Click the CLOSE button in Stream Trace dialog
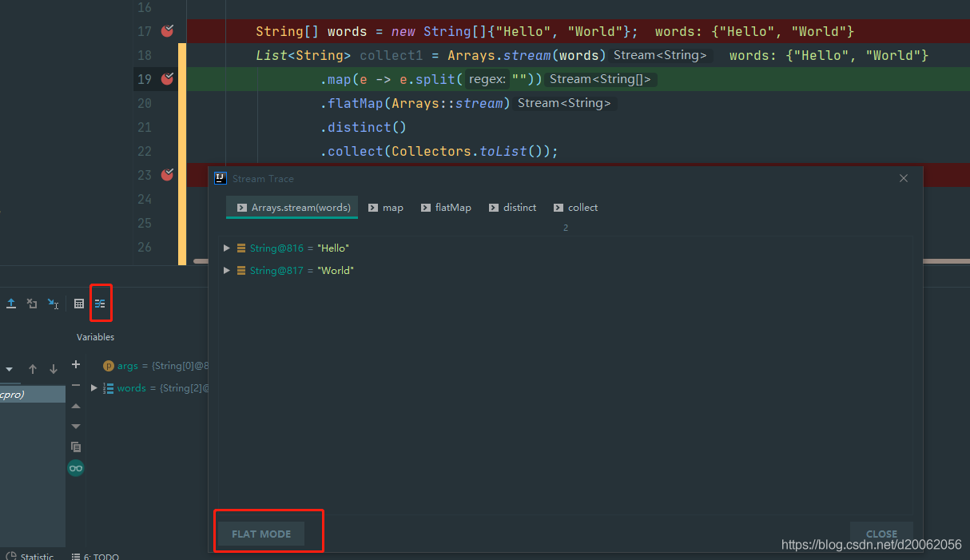 [881, 534]
